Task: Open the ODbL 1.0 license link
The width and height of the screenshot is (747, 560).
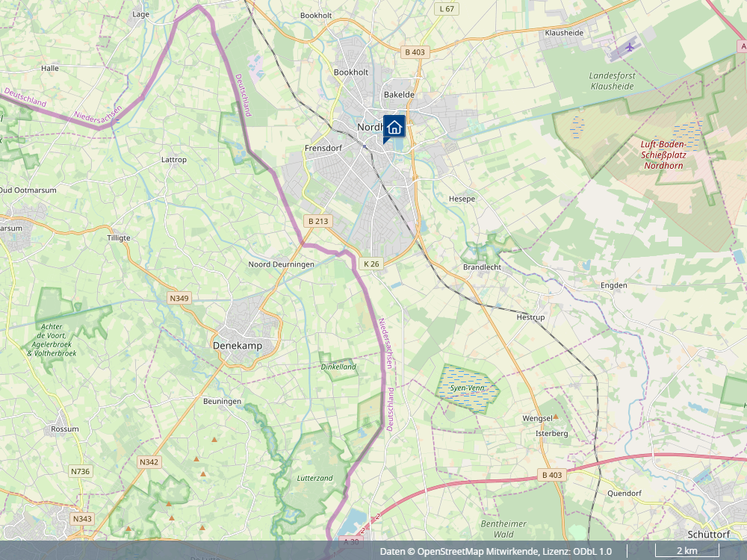Action: click(x=592, y=552)
